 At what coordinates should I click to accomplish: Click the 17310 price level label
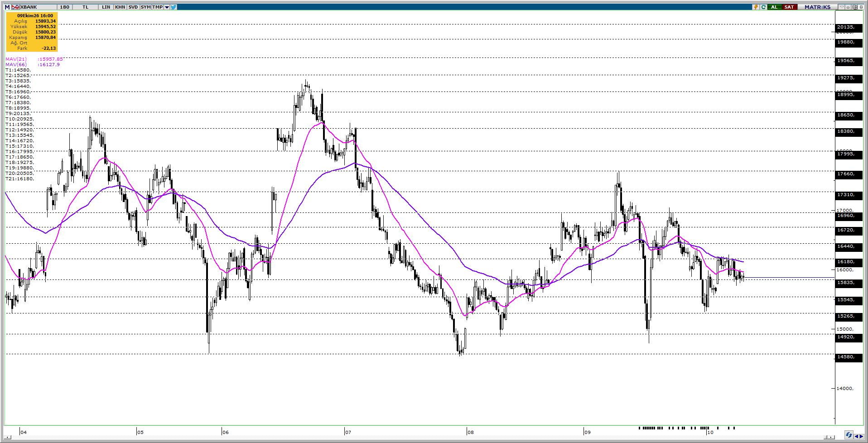click(x=849, y=195)
